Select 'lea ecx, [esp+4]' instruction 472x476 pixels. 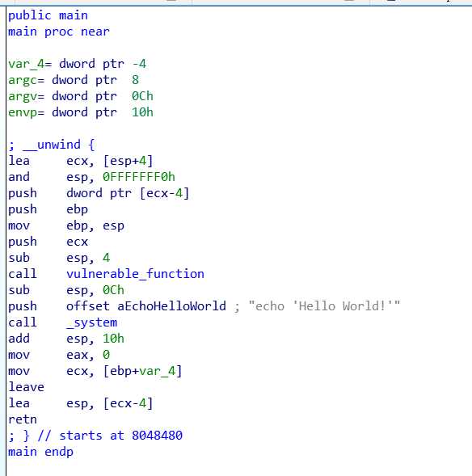click(x=81, y=161)
